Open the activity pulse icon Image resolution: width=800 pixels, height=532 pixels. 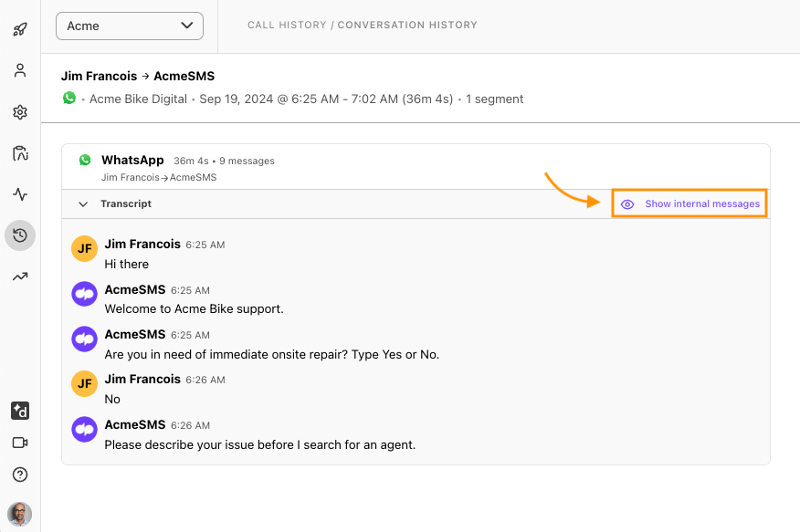coord(20,194)
